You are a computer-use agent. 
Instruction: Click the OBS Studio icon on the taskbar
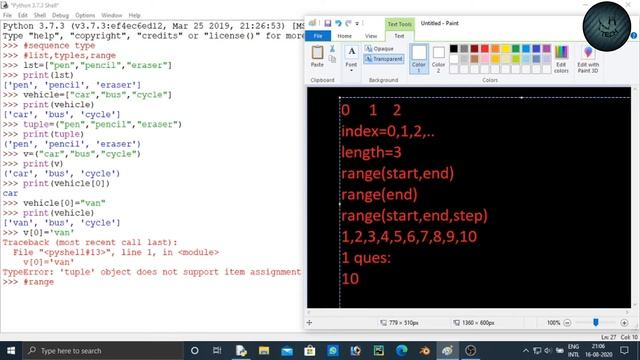470,351
